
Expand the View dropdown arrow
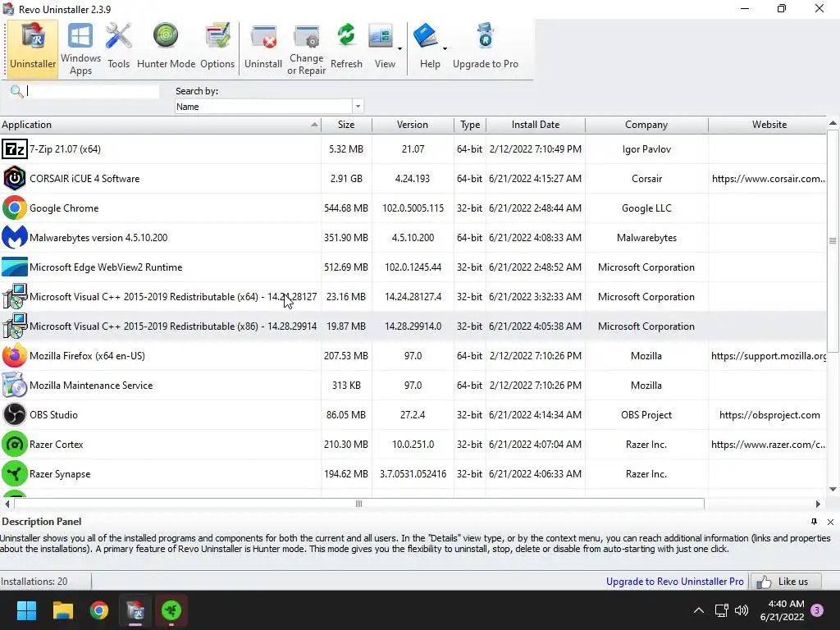point(399,48)
